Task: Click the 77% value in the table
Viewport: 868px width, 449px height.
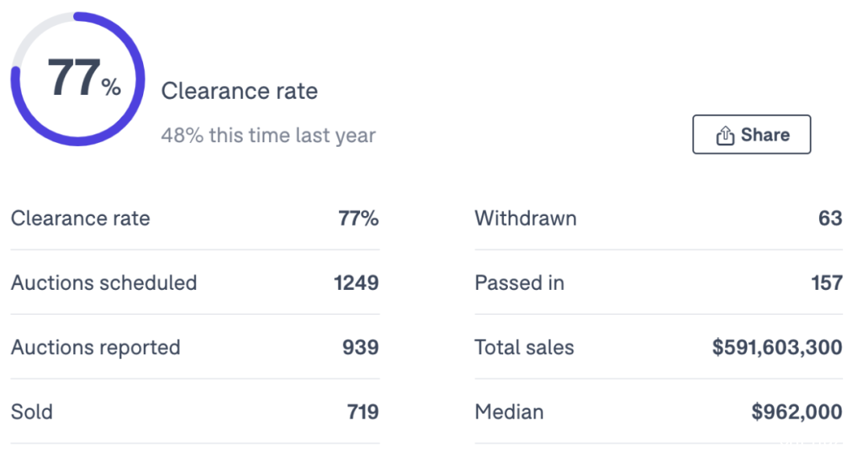Action: coord(358,218)
